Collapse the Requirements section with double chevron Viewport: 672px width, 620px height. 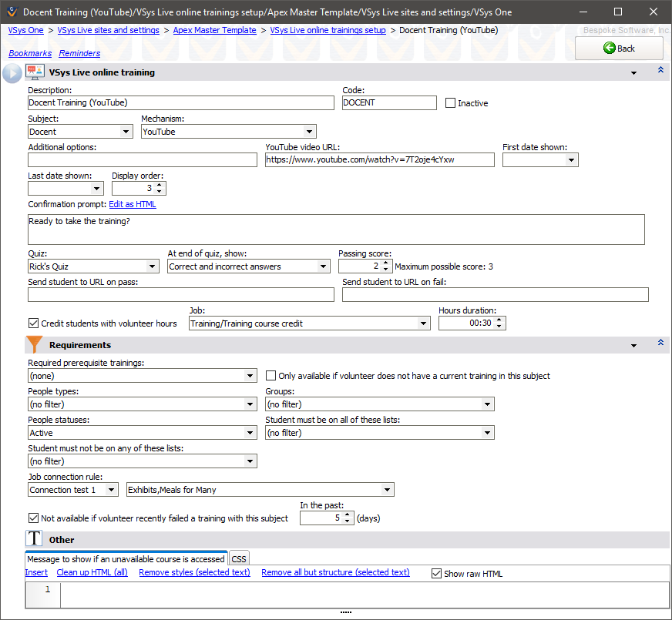point(660,343)
